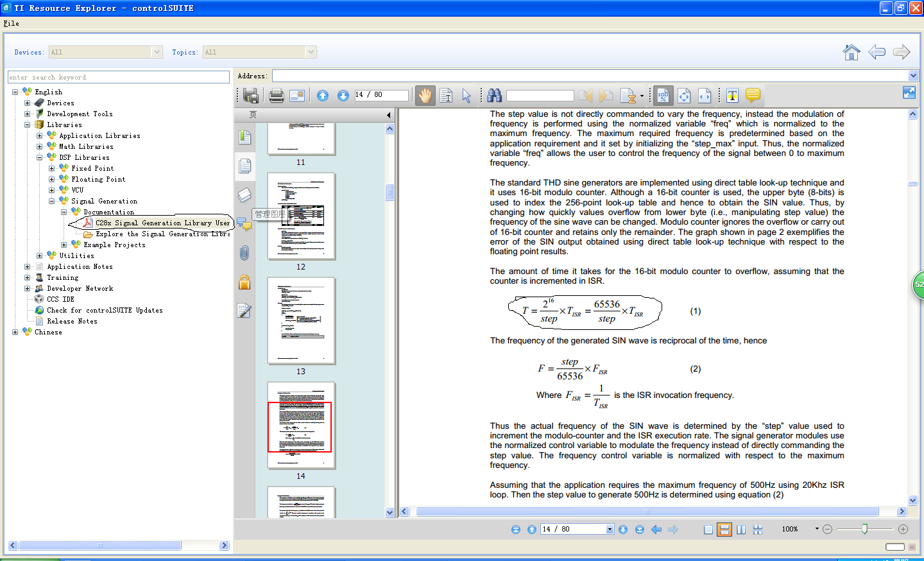Screen dimensions: 924x561
Task: Jump to last page in bottom bar
Action: click(x=639, y=530)
